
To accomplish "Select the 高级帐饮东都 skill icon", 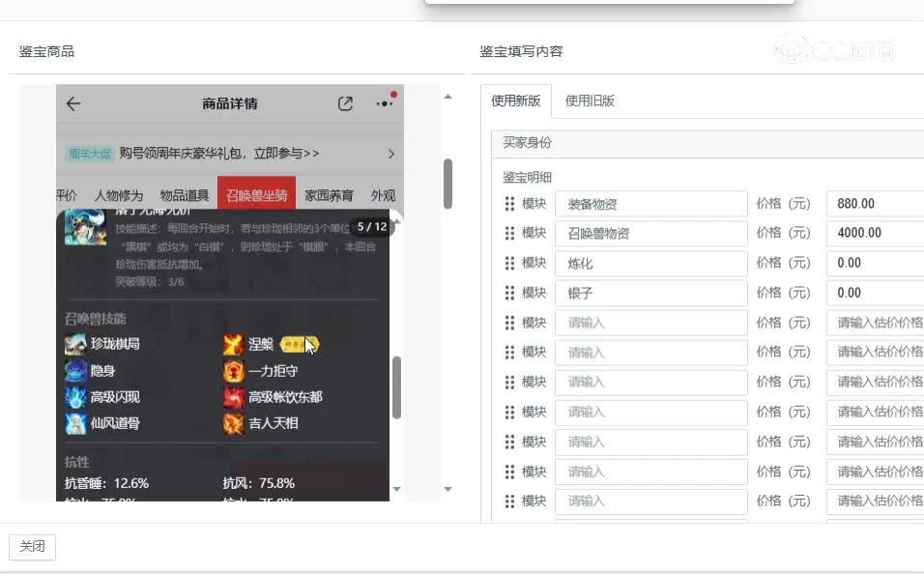I will (234, 397).
